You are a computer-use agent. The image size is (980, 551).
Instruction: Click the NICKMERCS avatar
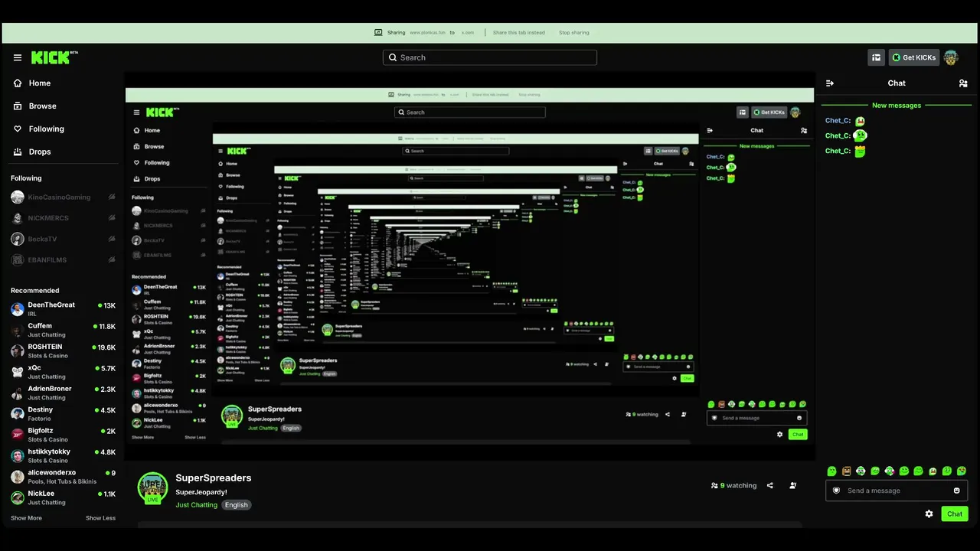18,218
